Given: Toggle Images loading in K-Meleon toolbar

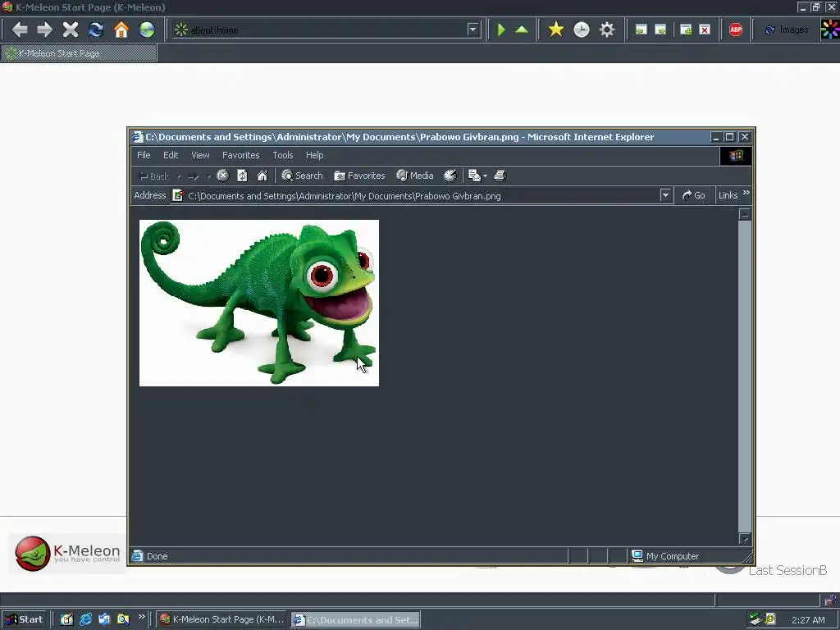Looking at the screenshot, I should click(x=786, y=30).
